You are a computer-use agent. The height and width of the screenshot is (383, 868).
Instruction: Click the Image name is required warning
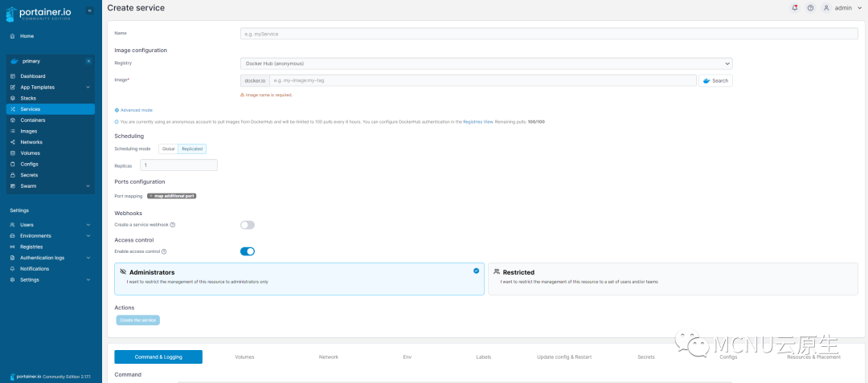point(266,95)
